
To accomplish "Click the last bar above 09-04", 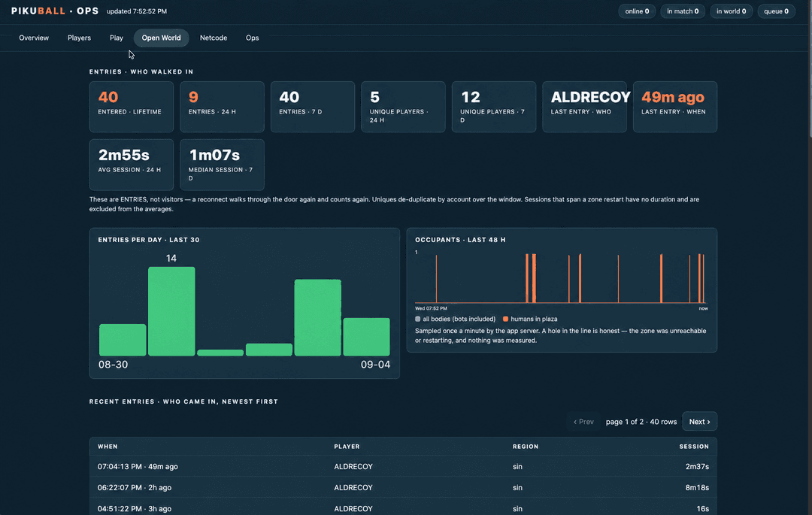I will 367,336.
